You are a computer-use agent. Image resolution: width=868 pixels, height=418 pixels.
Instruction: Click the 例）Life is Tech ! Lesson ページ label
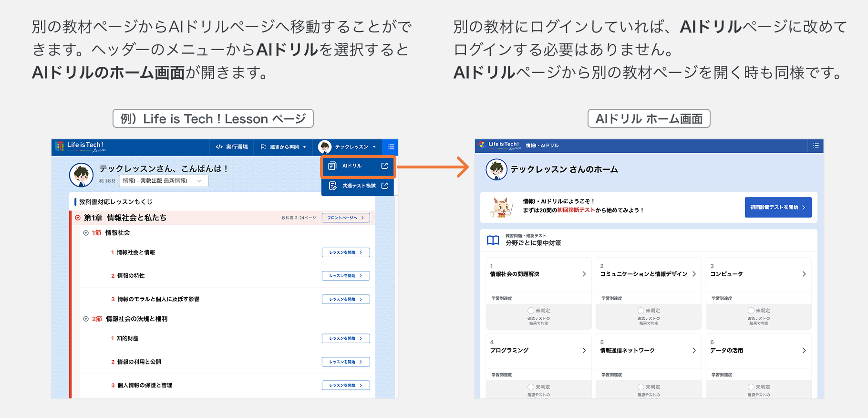click(x=213, y=118)
